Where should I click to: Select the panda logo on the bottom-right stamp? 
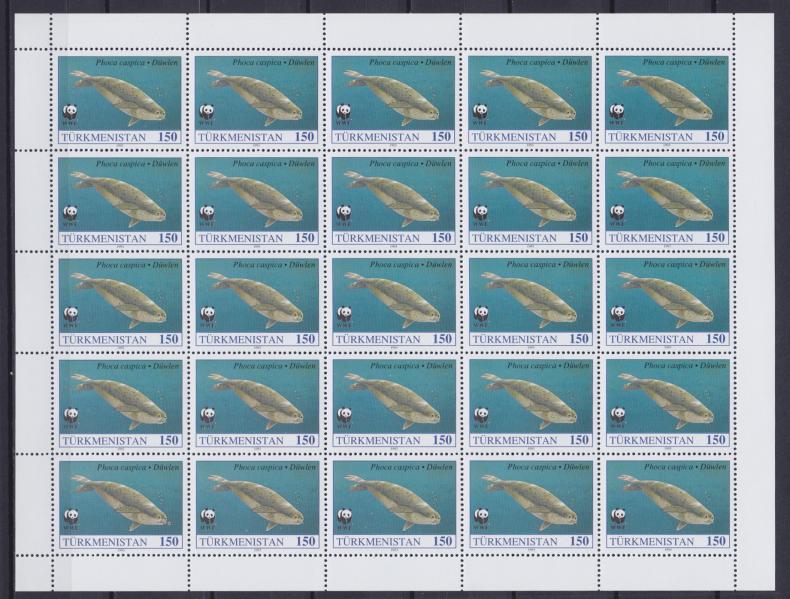pos(617,516)
